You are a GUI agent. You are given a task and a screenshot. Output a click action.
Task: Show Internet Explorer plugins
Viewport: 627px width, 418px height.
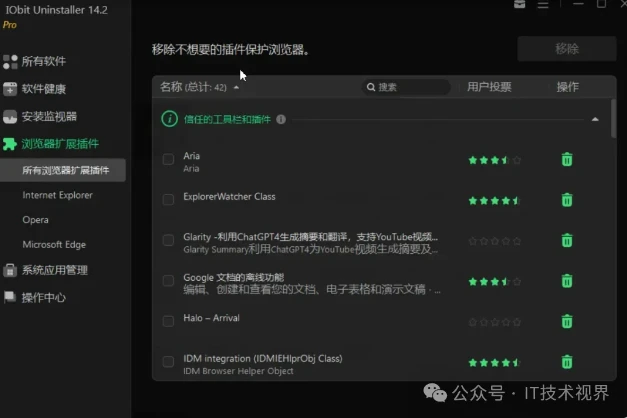coord(58,195)
